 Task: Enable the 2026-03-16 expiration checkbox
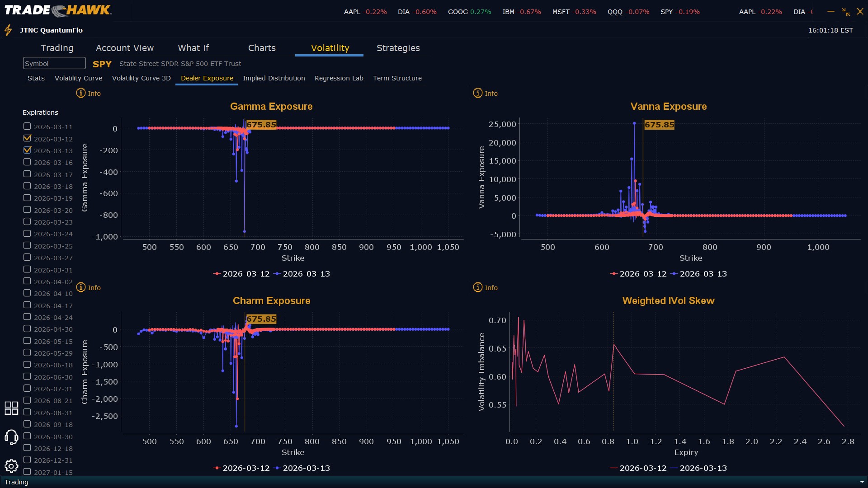[x=27, y=162]
